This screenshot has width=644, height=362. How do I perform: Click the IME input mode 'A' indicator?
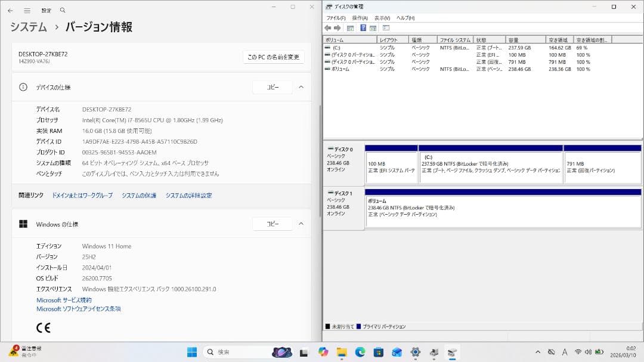(x=565, y=352)
